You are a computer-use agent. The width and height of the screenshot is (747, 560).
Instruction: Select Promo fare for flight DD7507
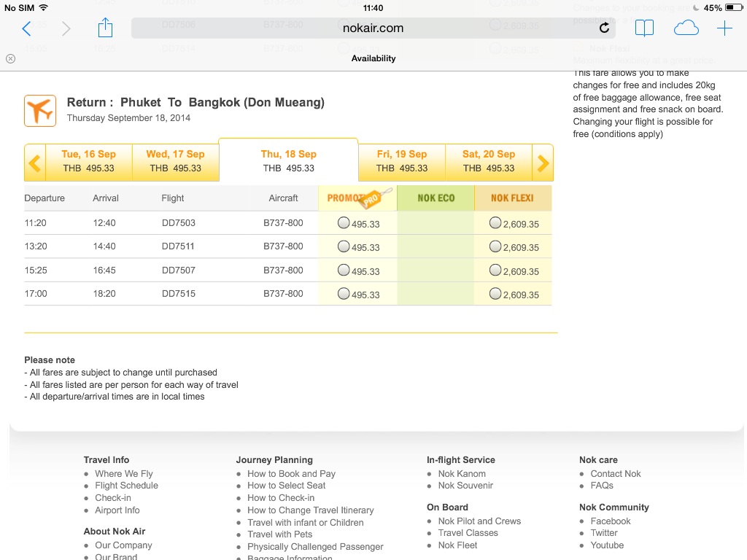(x=344, y=270)
